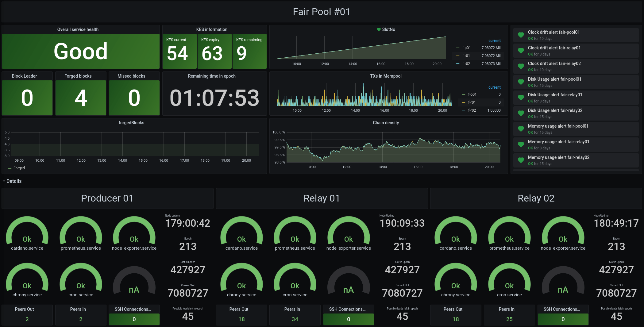Open the forgedBlocks panel title menu
The width and height of the screenshot is (644, 327).
coord(131,123)
